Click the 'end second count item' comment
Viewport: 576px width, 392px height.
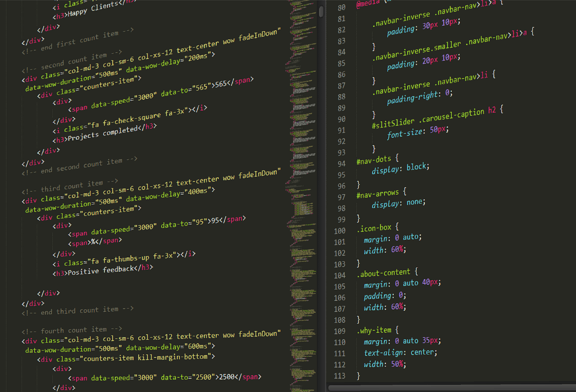(80, 167)
